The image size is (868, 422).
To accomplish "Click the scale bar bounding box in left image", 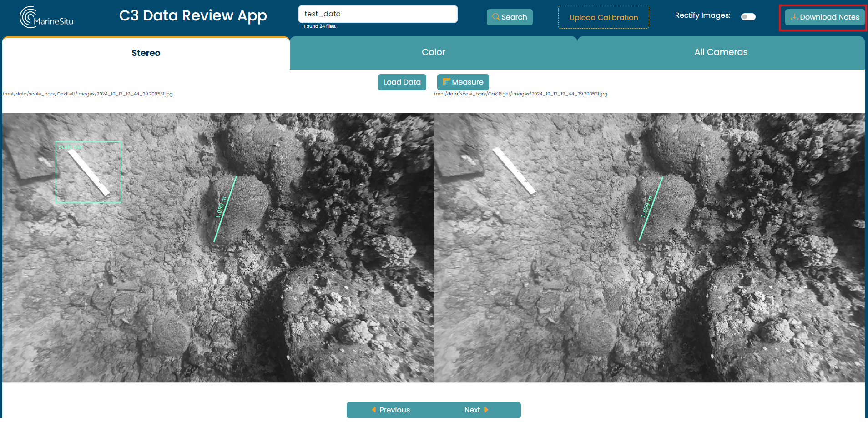I will click(x=88, y=172).
